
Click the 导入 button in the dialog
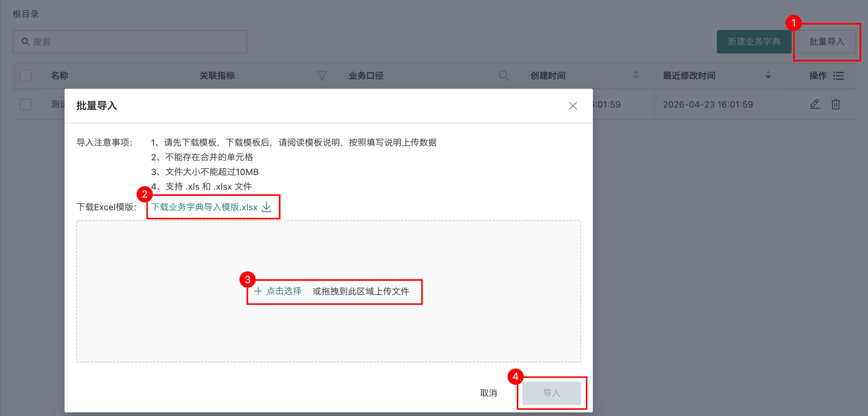tap(551, 393)
